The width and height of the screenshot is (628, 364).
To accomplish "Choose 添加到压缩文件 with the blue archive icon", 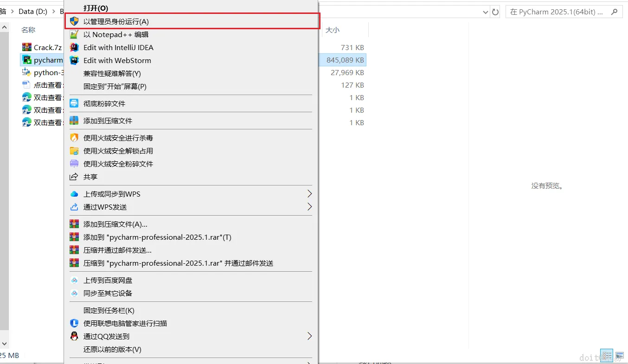I will pos(191,121).
